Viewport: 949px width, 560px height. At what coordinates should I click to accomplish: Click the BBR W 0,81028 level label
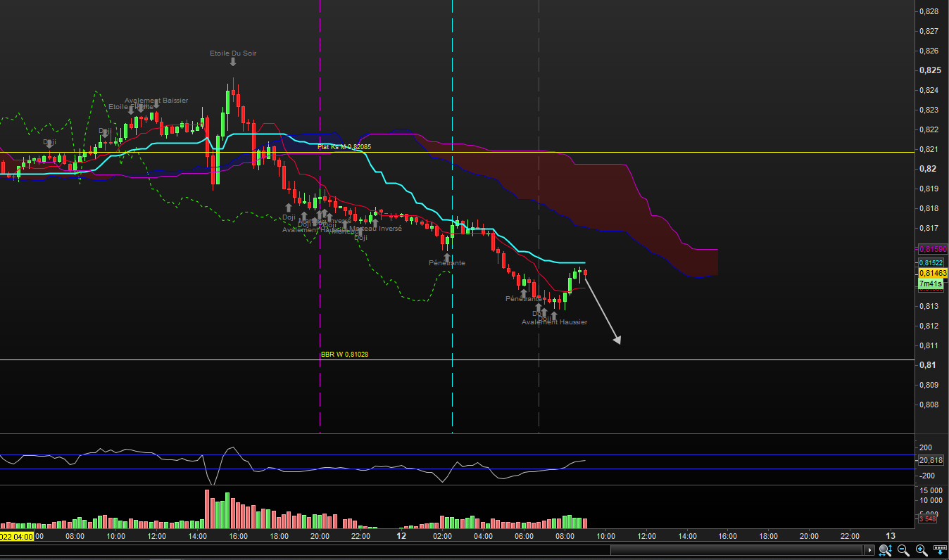tap(344, 354)
